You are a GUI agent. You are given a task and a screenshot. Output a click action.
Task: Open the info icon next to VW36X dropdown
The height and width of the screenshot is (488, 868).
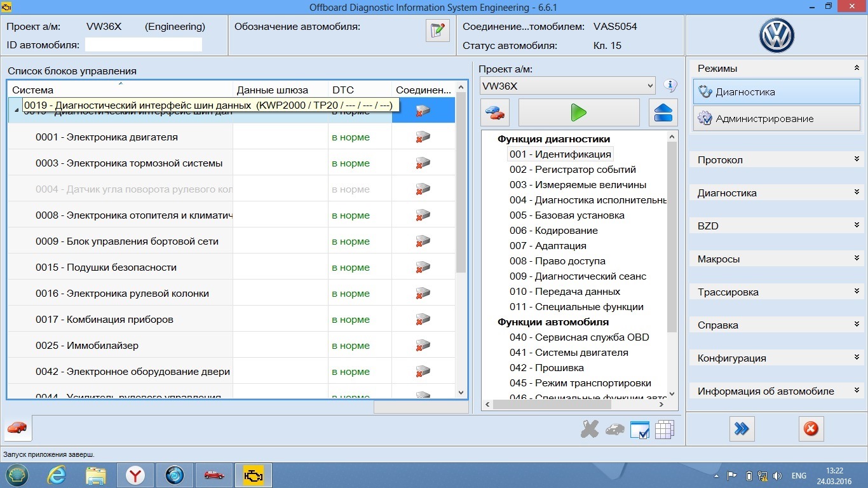pyautogui.click(x=670, y=86)
